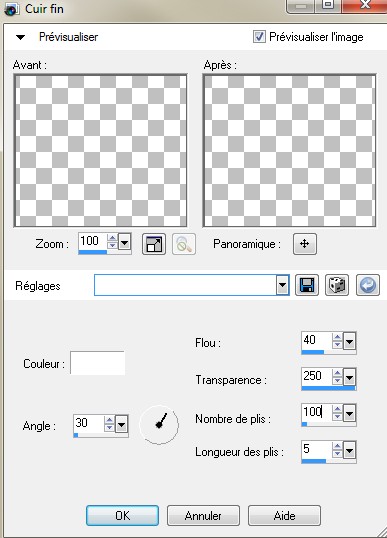Increase the Transparence value with up arrow
387x538 pixels.
coord(338,373)
